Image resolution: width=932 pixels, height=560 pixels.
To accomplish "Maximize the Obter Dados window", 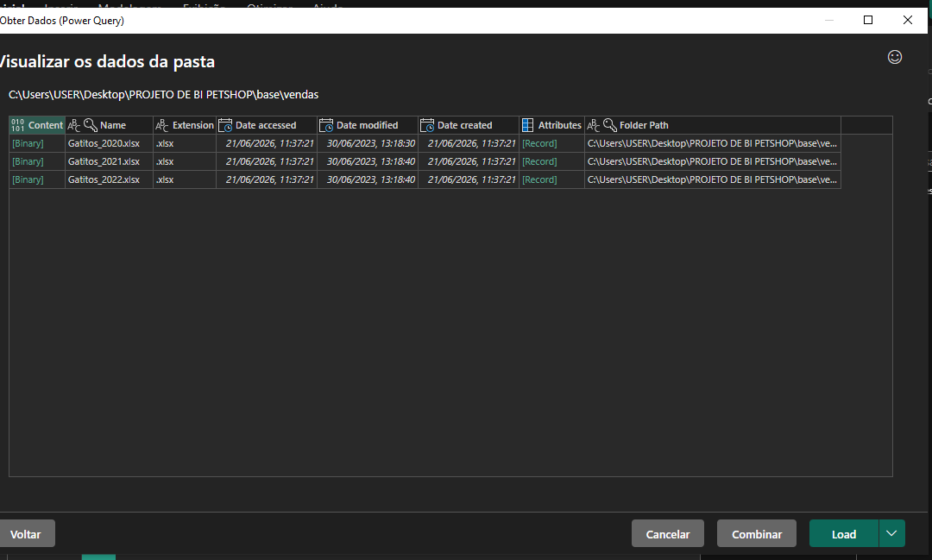I will tap(868, 20).
